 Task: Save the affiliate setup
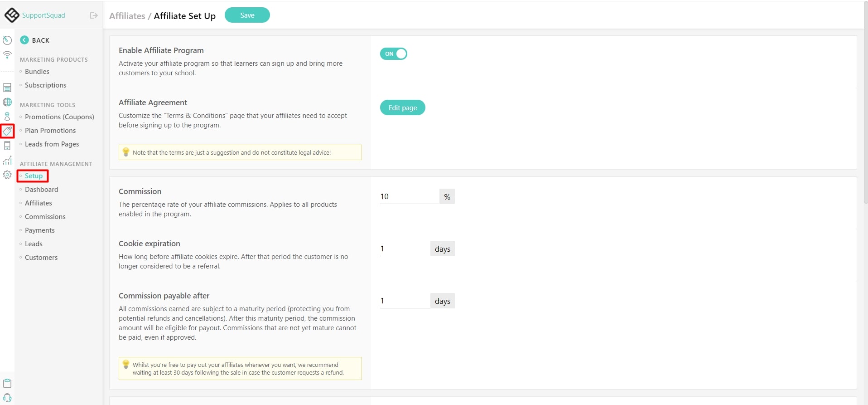pos(247,15)
